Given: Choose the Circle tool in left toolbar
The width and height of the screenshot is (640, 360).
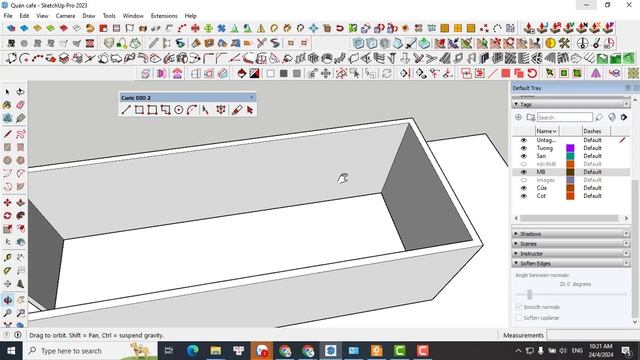Looking at the screenshot, I should [7, 160].
